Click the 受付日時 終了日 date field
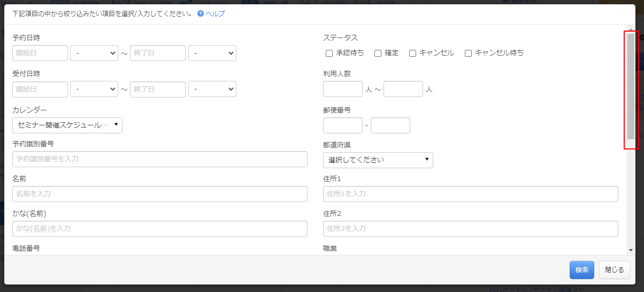The height and width of the screenshot is (292, 644). point(158,89)
